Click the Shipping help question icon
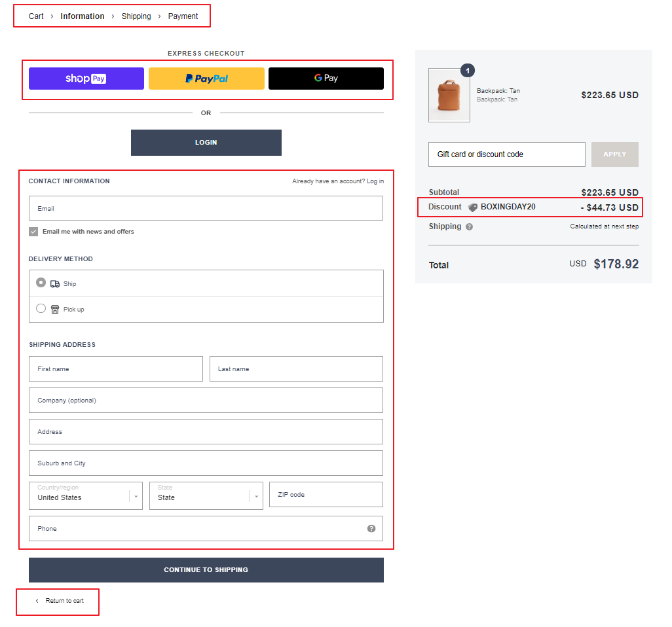 [469, 227]
